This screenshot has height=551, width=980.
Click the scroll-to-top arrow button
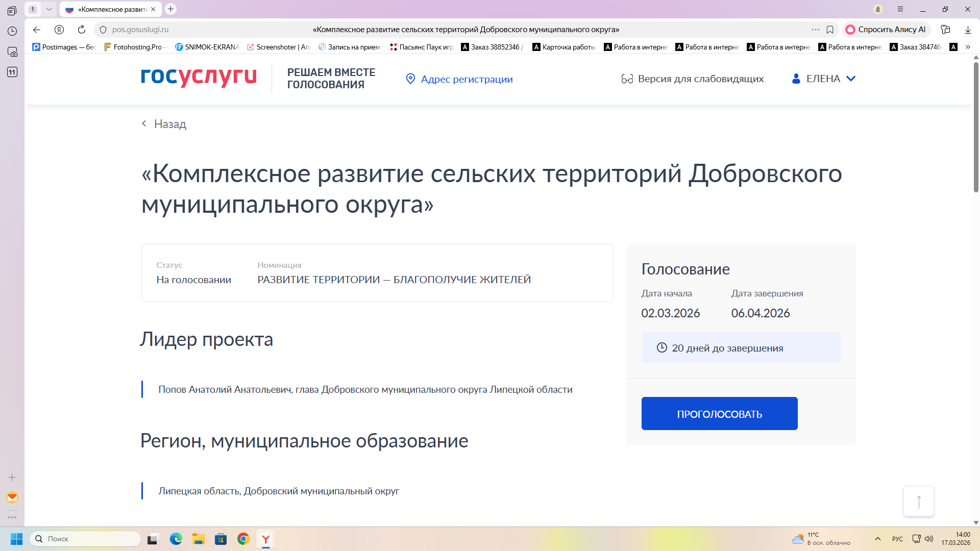click(918, 502)
